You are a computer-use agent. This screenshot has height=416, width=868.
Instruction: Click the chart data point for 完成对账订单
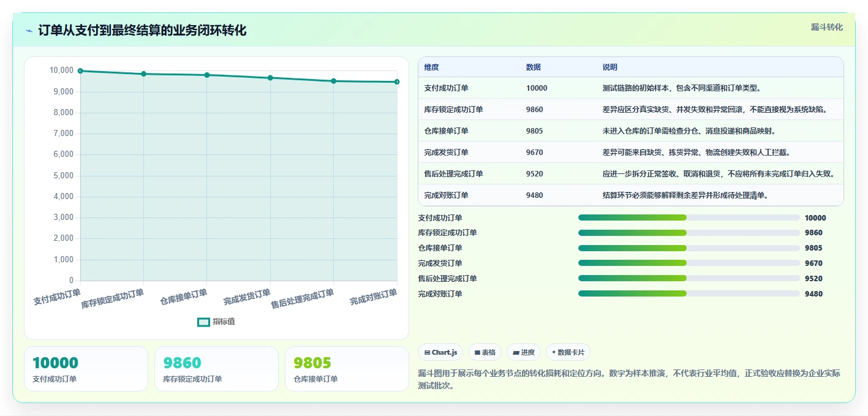tap(397, 82)
